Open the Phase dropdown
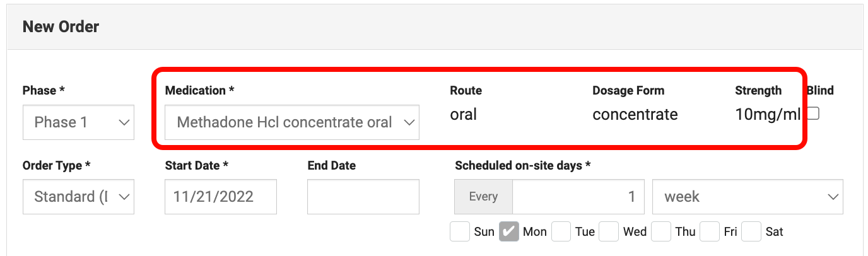Screen dimensions: 868x256 pyautogui.click(x=78, y=122)
